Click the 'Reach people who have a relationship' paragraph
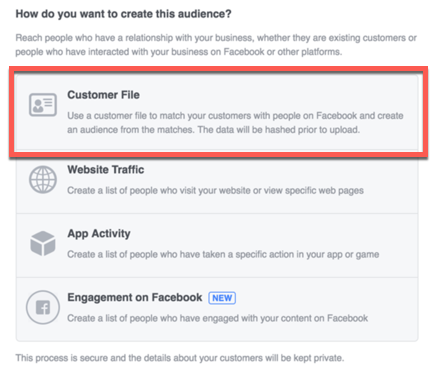438x373 pixels. (x=216, y=45)
